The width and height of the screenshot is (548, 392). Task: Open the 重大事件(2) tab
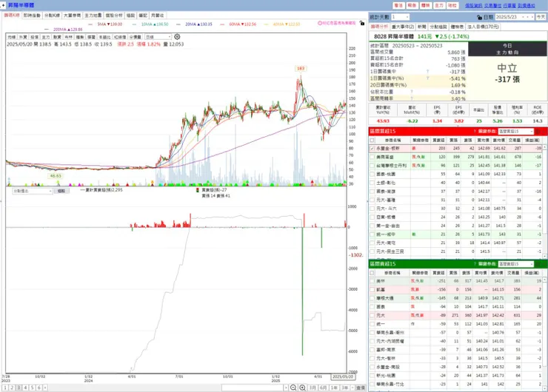coord(403,27)
